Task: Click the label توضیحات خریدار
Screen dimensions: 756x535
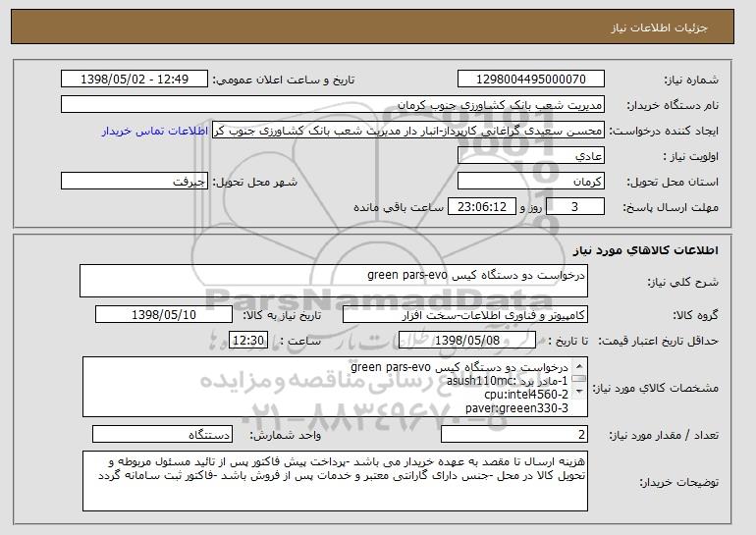Action: [679, 482]
